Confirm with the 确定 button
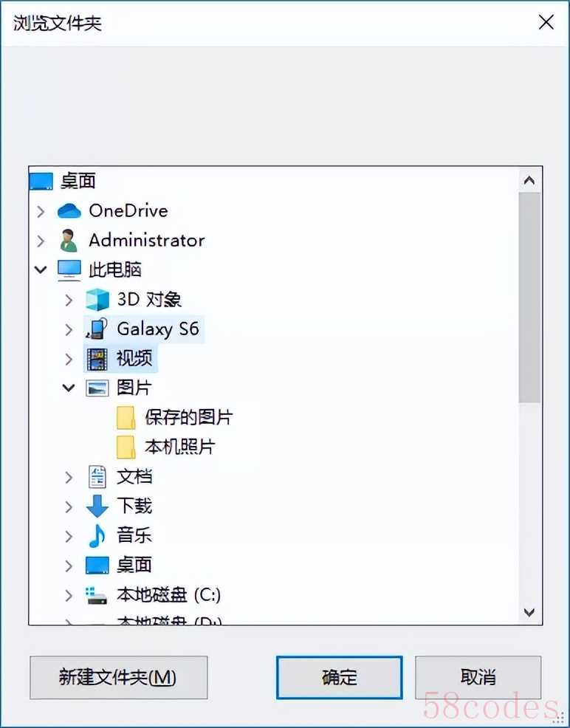570x728 pixels. (340, 677)
